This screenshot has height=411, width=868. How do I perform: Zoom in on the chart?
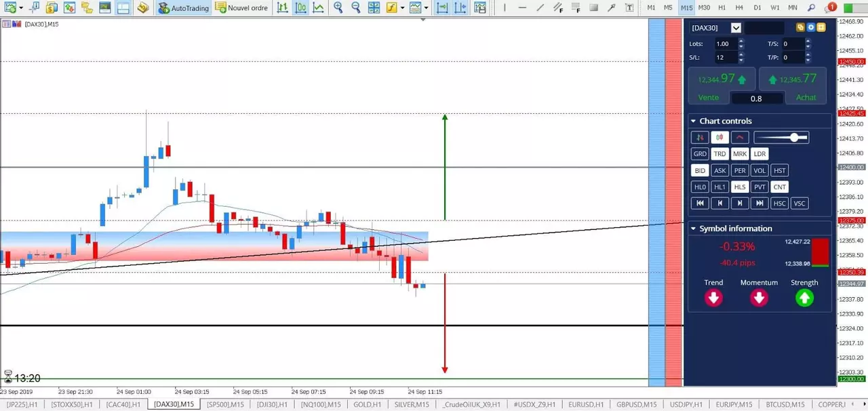[x=338, y=8]
